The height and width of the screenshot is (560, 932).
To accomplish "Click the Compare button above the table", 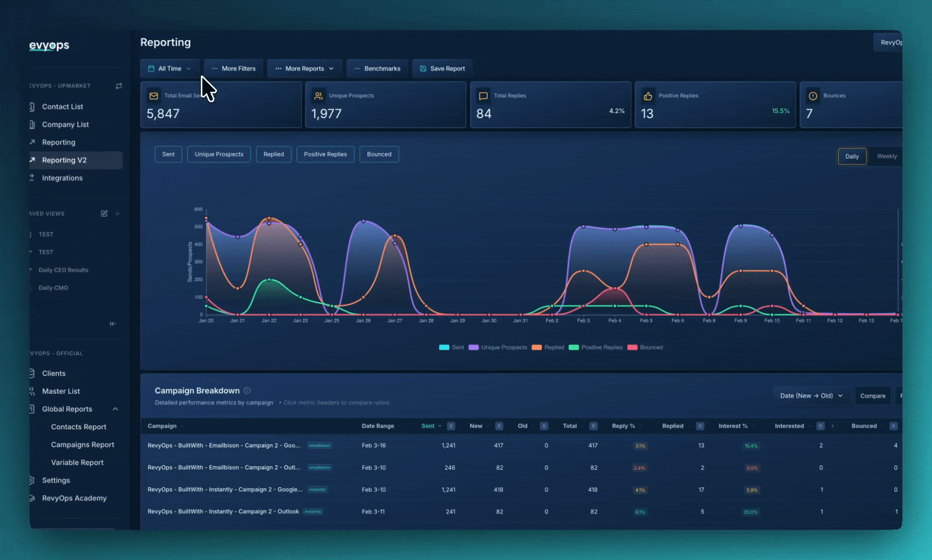I will pyautogui.click(x=873, y=395).
